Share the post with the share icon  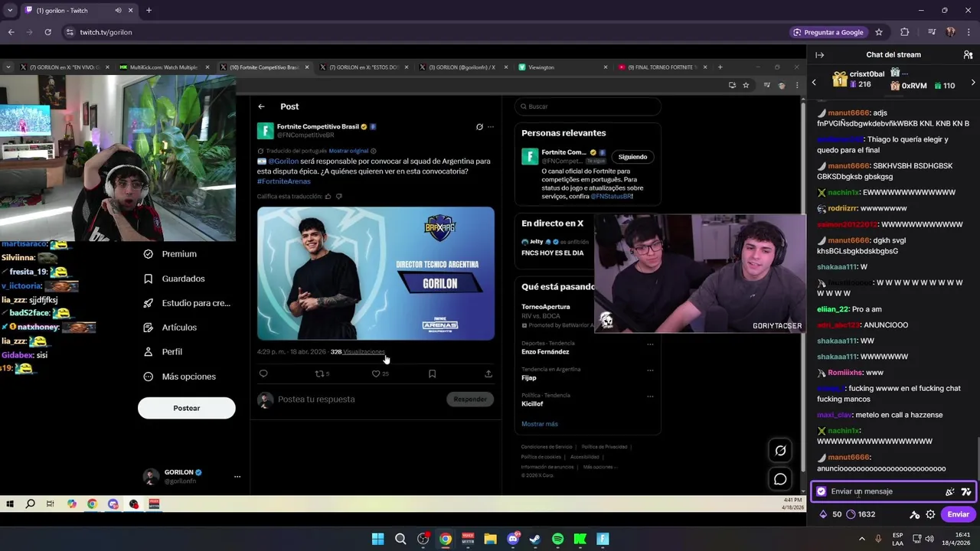pyautogui.click(x=488, y=373)
